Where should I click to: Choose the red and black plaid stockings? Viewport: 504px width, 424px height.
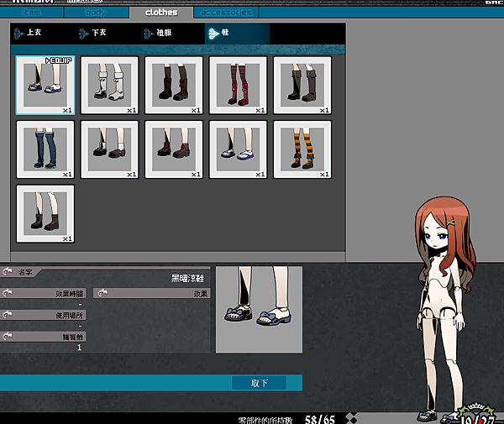tap(238, 85)
